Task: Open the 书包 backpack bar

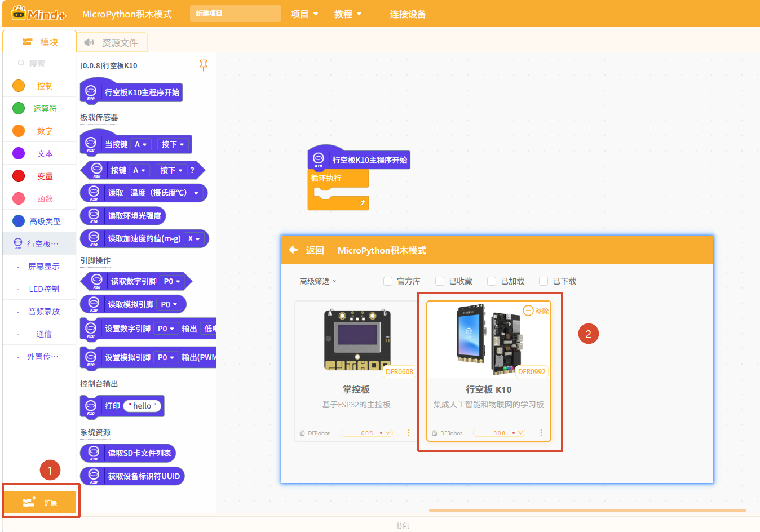Action: coord(402,525)
